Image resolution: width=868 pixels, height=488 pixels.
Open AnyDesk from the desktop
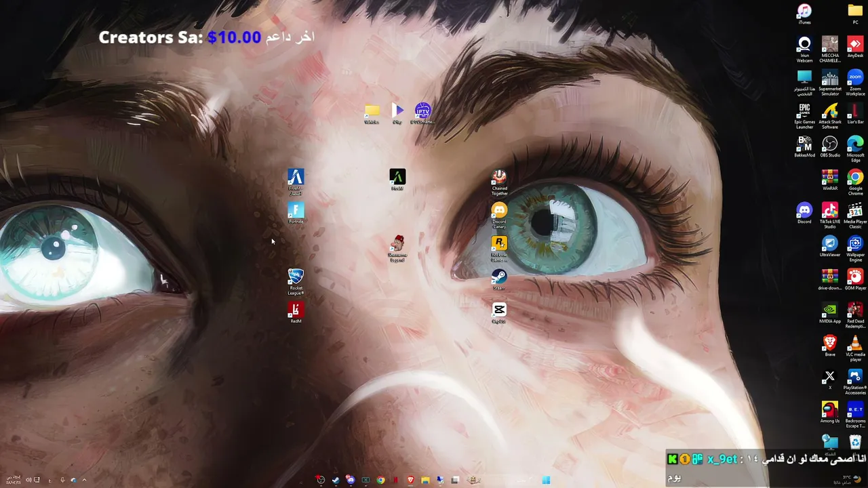pos(855,47)
